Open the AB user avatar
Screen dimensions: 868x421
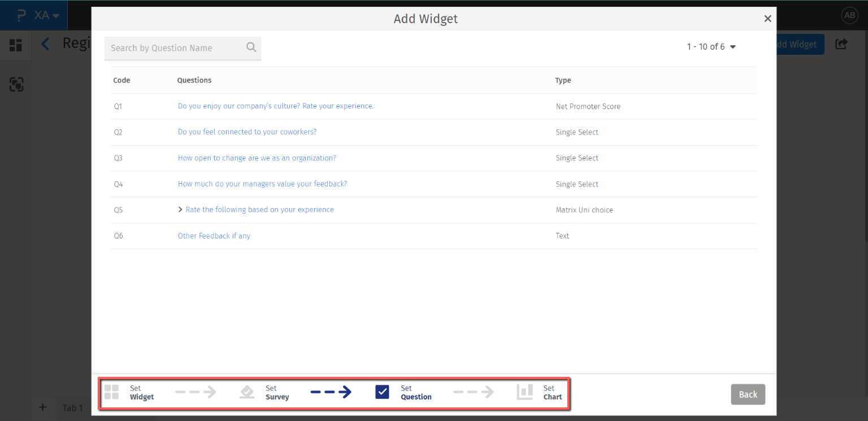(x=849, y=16)
